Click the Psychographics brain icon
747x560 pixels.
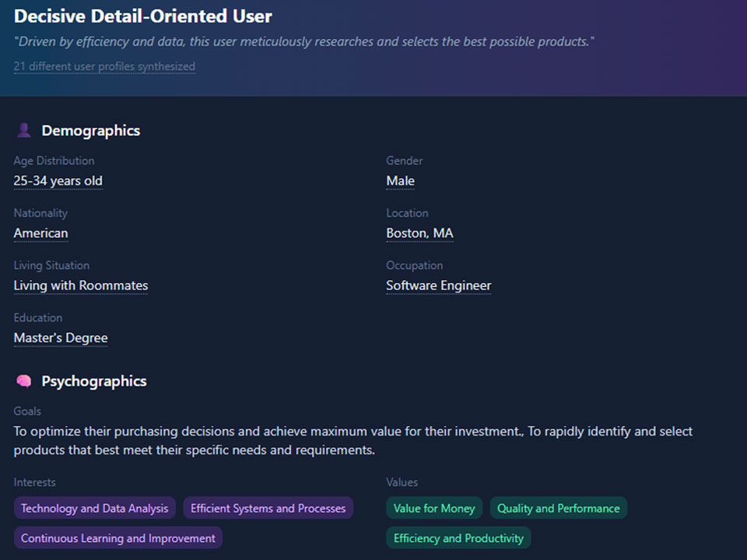[24, 381]
